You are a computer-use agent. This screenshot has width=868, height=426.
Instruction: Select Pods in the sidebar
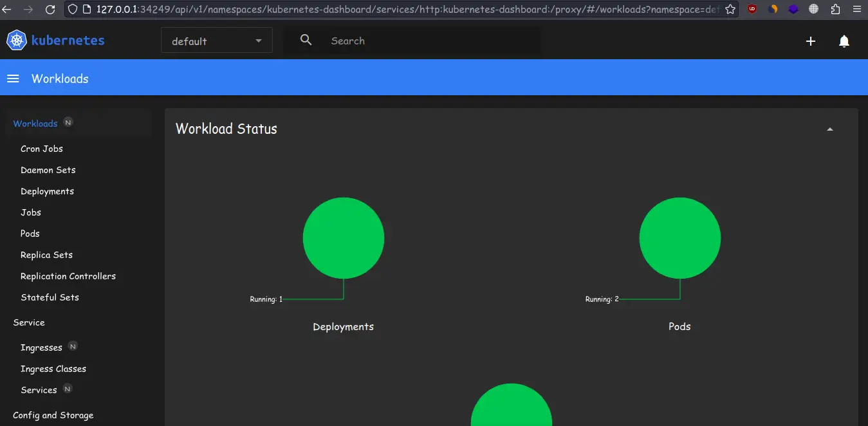pos(30,234)
